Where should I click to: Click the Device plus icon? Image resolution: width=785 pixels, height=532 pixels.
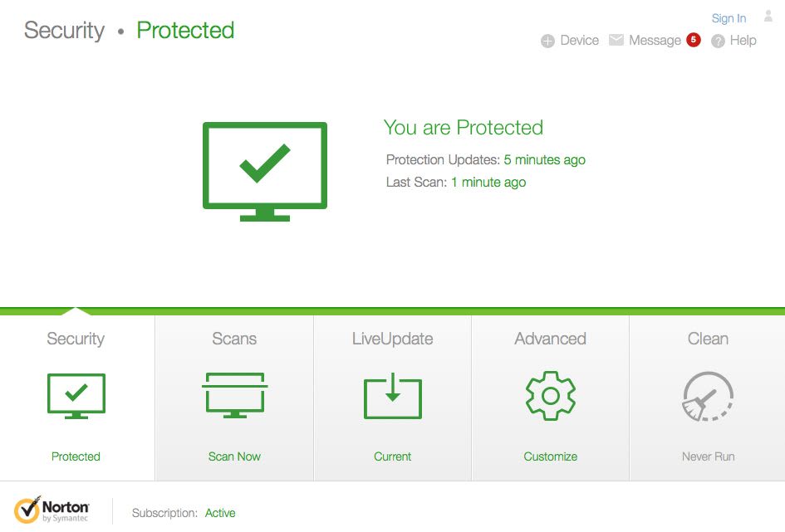click(x=547, y=41)
